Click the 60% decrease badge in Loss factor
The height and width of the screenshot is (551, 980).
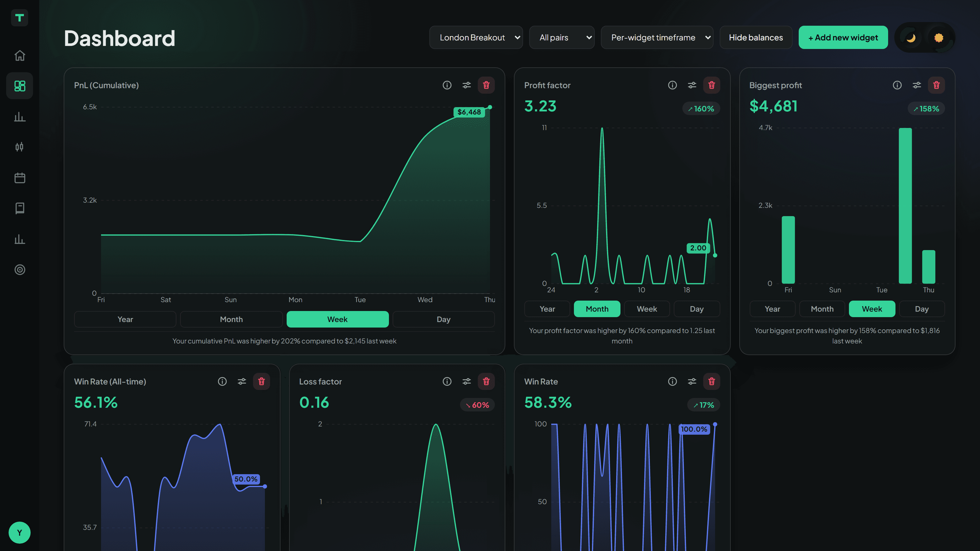coord(477,405)
